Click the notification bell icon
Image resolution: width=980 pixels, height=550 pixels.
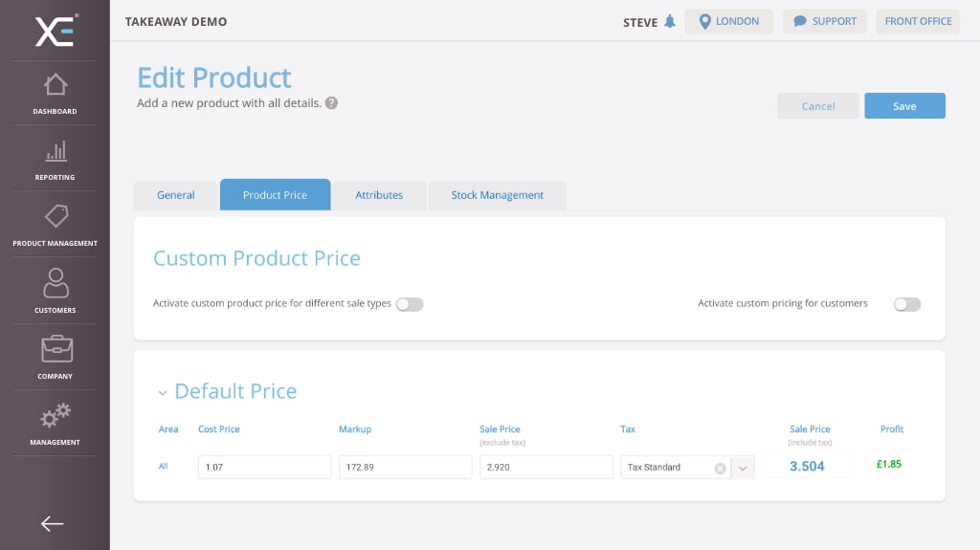670,22
